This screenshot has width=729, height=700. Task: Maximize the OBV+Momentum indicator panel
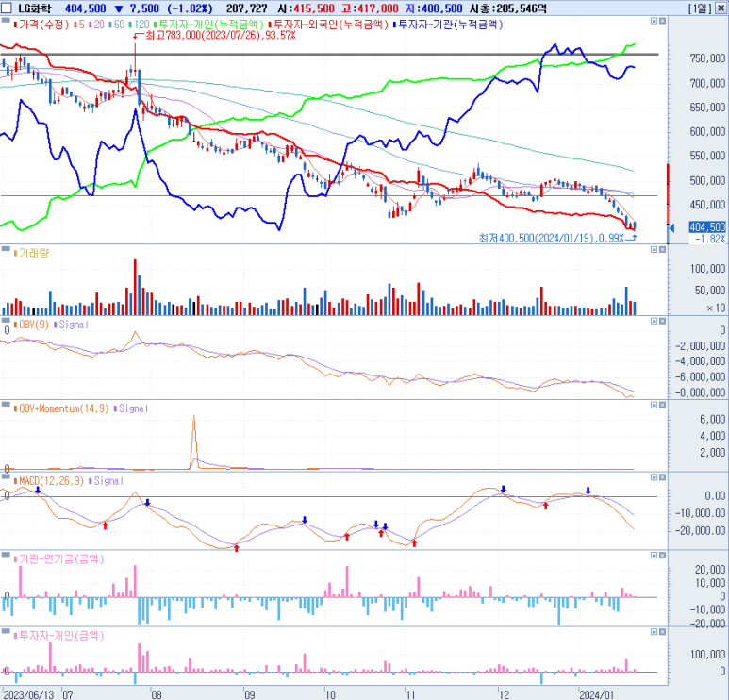tap(654, 405)
